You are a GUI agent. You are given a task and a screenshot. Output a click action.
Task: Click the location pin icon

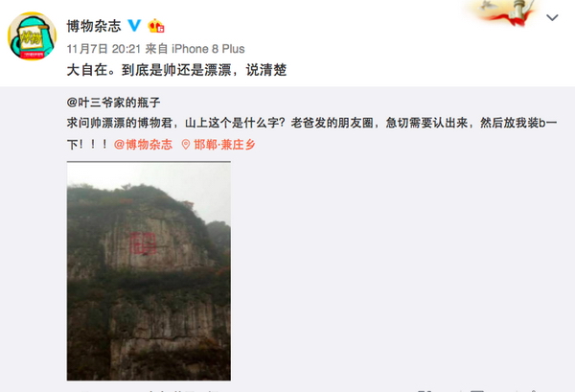(x=186, y=145)
